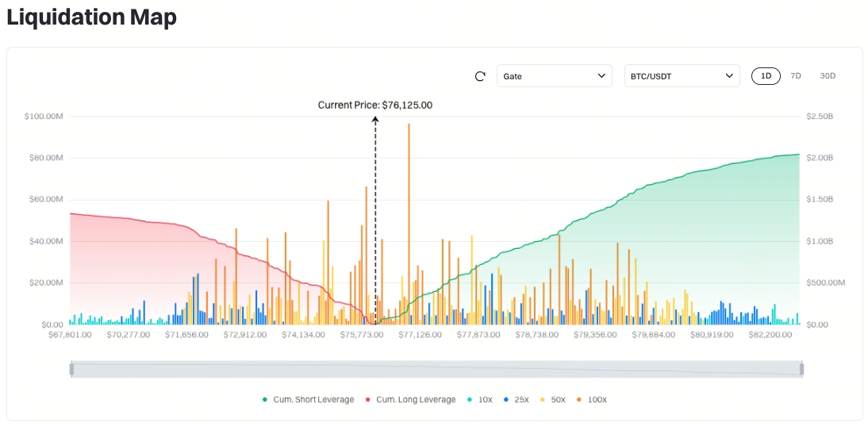Switch to the 7D time range
The image size is (868, 425).
796,76
